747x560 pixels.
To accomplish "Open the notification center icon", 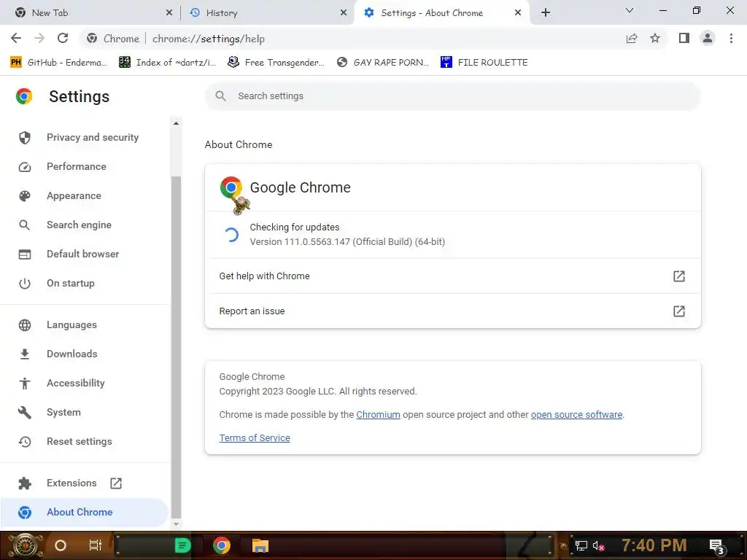I will pos(716,546).
